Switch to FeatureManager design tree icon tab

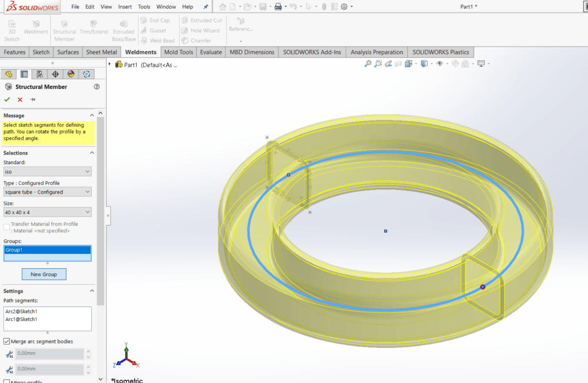tap(8, 74)
